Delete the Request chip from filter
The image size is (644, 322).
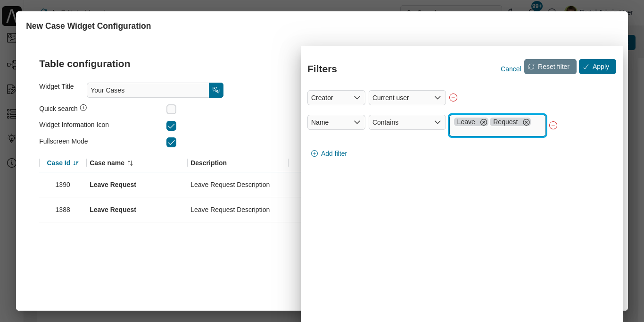[526, 122]
